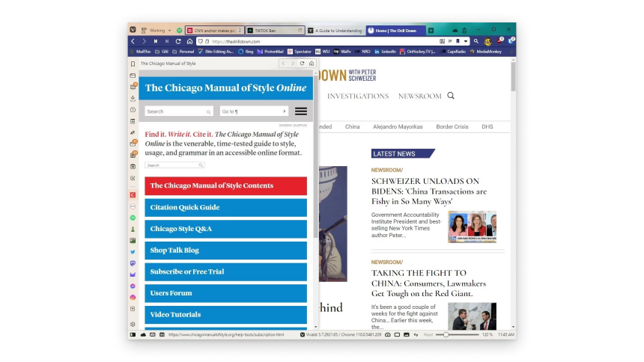The width and height of the screenshot is (644, 362).
Task: Select the Border Crisis topic
Action: point(452,127)
